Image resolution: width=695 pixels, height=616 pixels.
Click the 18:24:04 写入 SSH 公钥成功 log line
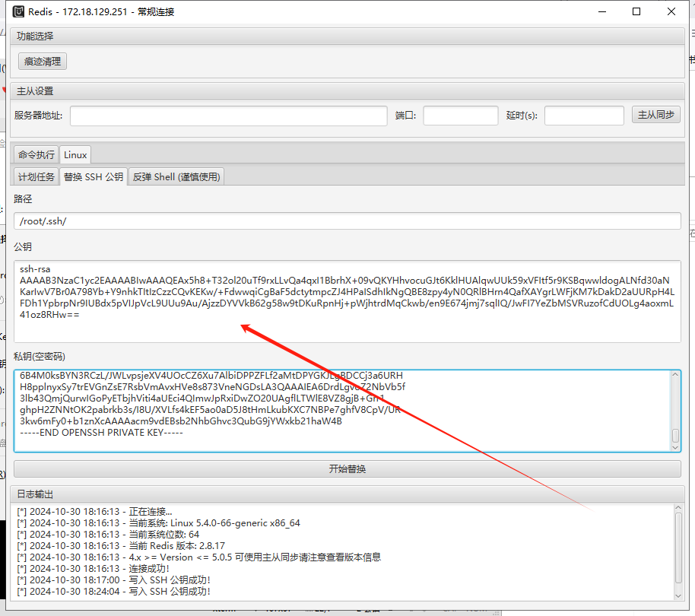coord(113,592)
